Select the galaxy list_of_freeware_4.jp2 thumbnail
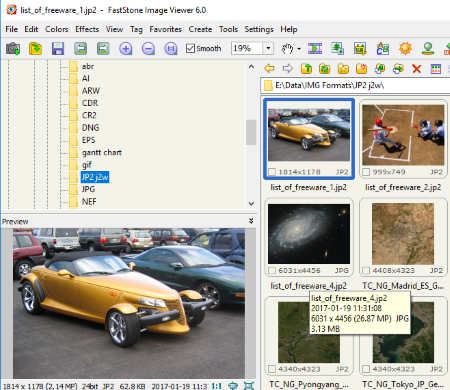The image size is (450, 390). click(x=309, y=234)
